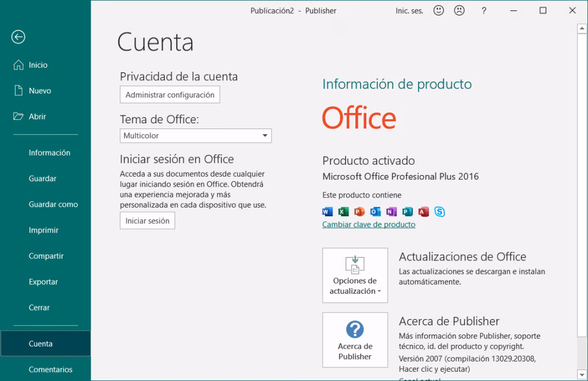Send a frown with the sad face icon

[459, 10]
